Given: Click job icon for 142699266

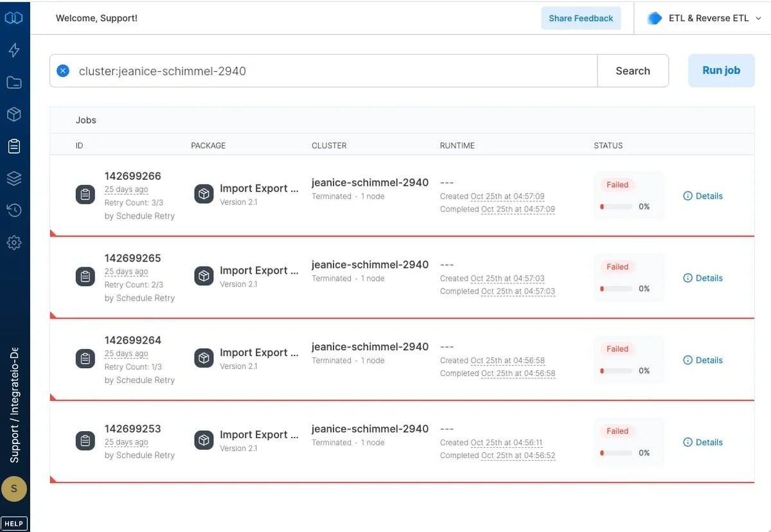Looking at the screenshot, I should (85, 195).
